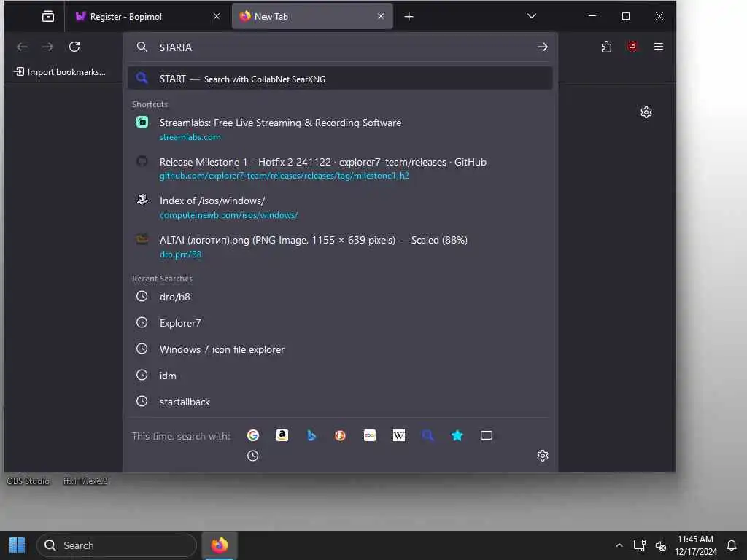
Task: Open new tab with plus button
Action: [x=409, y=17]
